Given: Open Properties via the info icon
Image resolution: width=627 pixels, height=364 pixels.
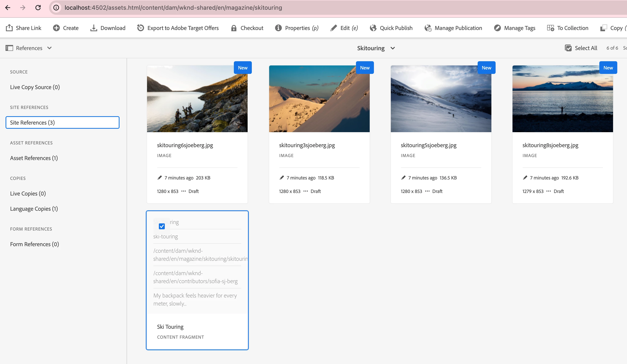Looking at the screenshot, I should pos(278,28).
